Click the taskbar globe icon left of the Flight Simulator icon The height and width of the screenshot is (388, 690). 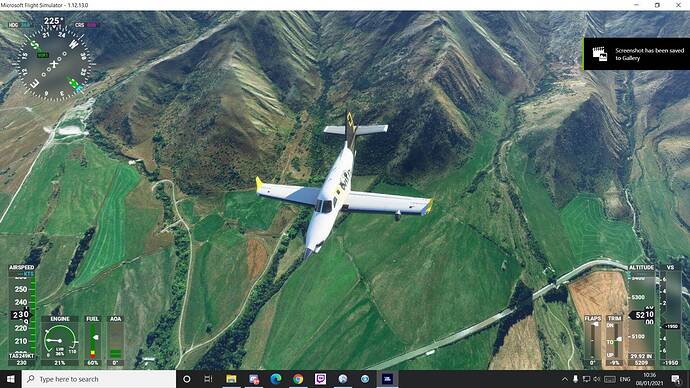365,379
